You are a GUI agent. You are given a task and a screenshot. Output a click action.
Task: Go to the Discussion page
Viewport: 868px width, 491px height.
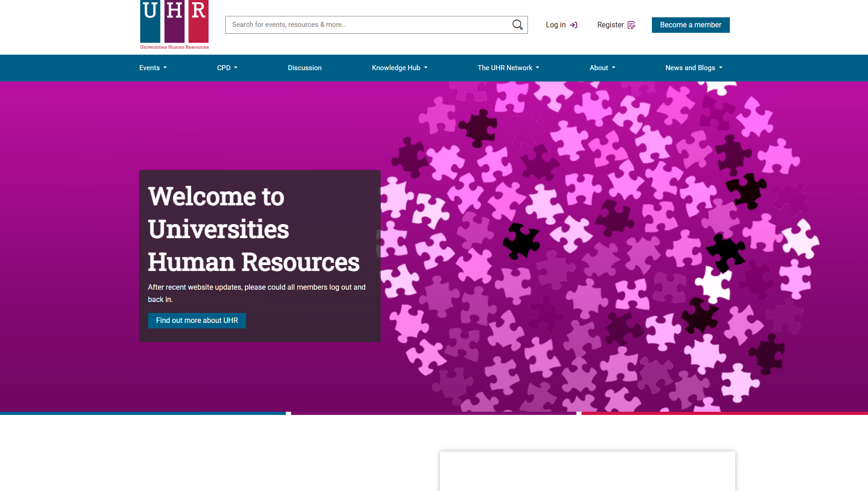305,68
